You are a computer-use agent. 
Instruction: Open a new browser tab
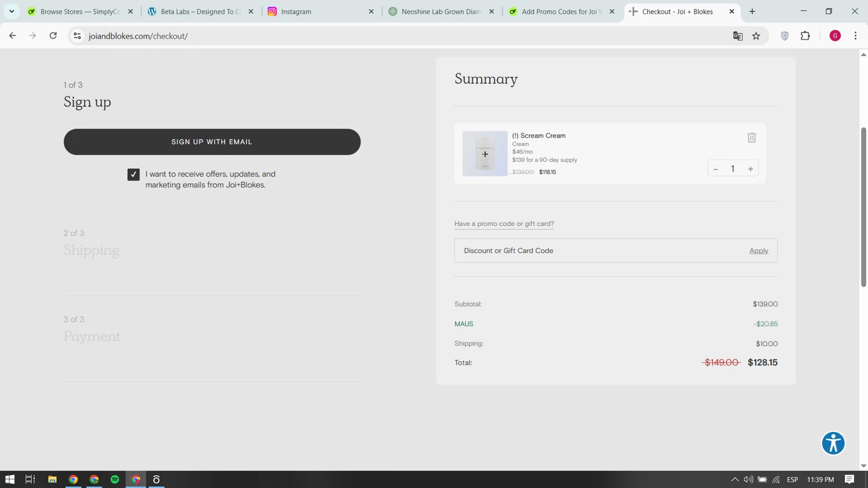coord(752,12)
